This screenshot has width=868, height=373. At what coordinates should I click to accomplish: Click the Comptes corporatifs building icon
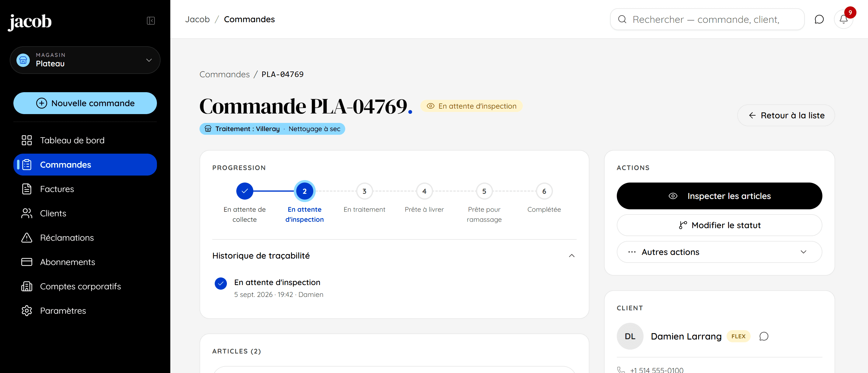[x=27, y=286]
